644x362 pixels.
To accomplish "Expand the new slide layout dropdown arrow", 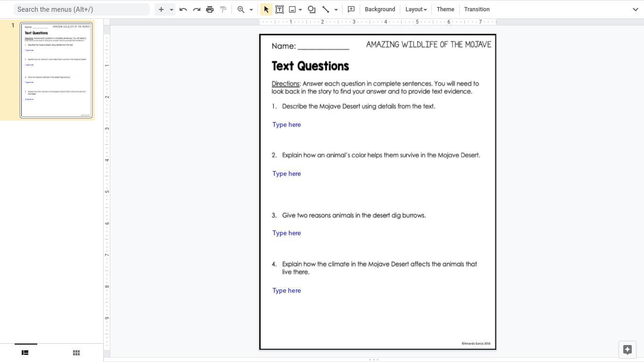I will (172, 9).
